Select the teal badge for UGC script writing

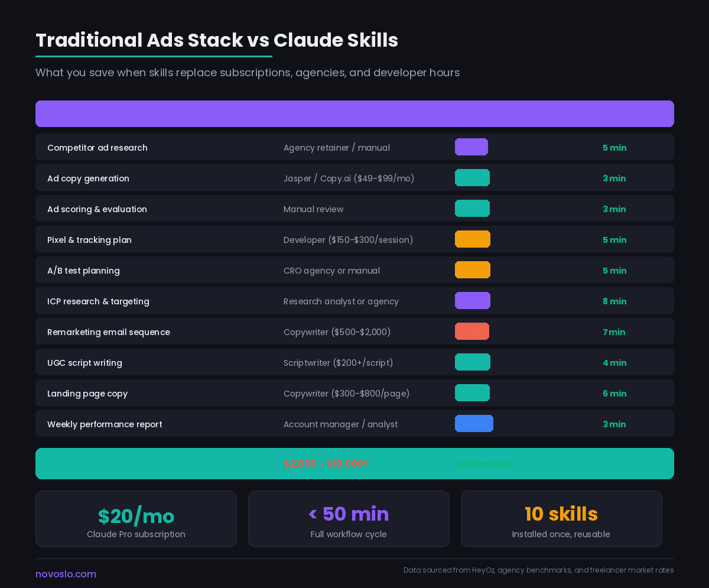tap(472, 362)
